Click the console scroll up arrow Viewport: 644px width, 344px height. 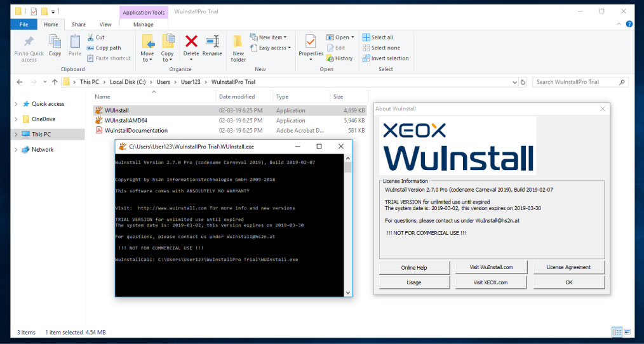(348, 159)
